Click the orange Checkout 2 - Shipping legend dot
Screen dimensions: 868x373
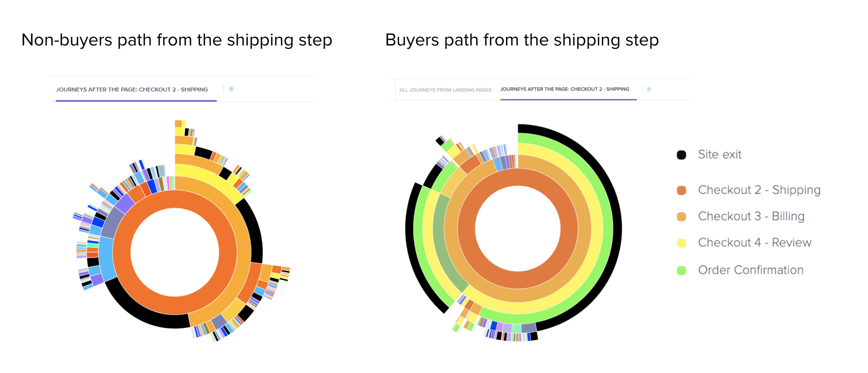tap(681, 190)
